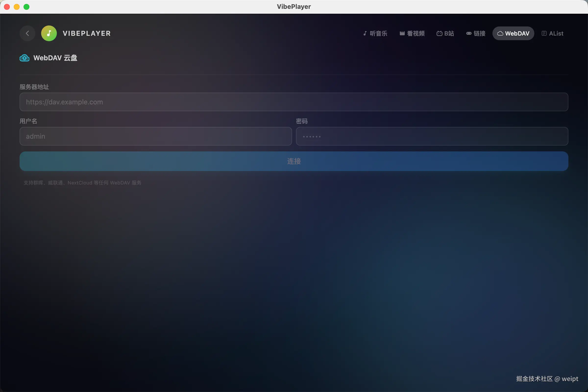Focus the 服务器地址 server address field
This screenshot has width=588, height=392.
294,102
